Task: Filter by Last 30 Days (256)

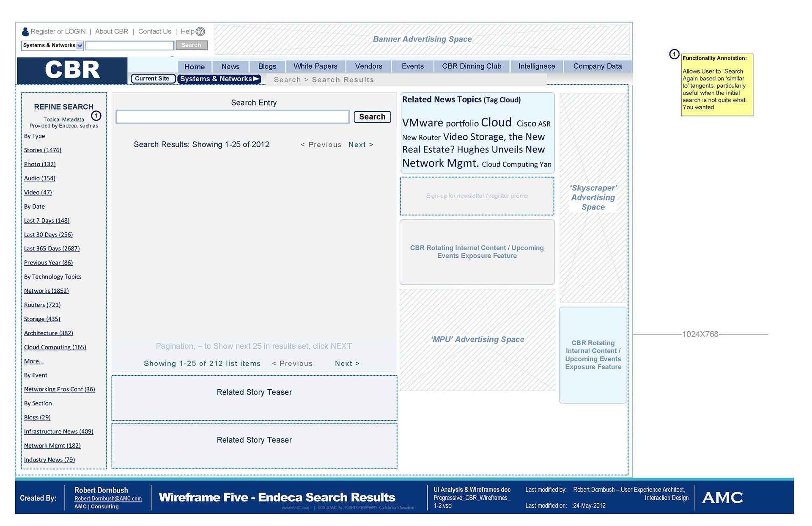Action: coord(48,235)
